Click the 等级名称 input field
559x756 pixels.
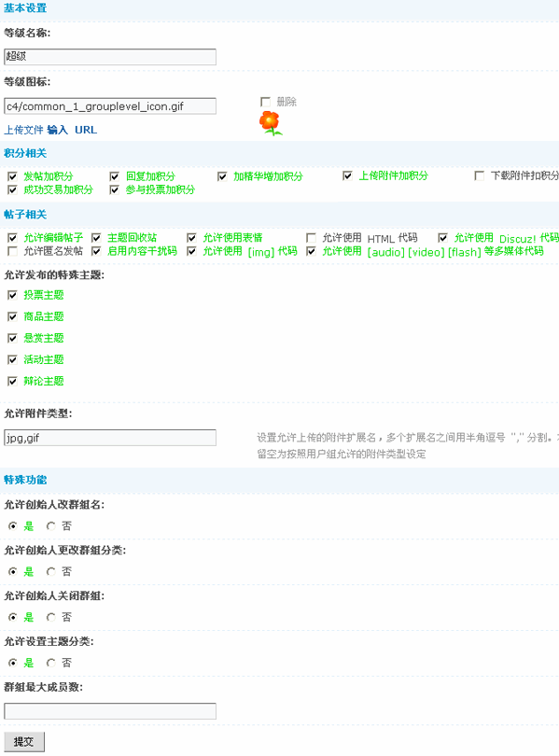110,56
